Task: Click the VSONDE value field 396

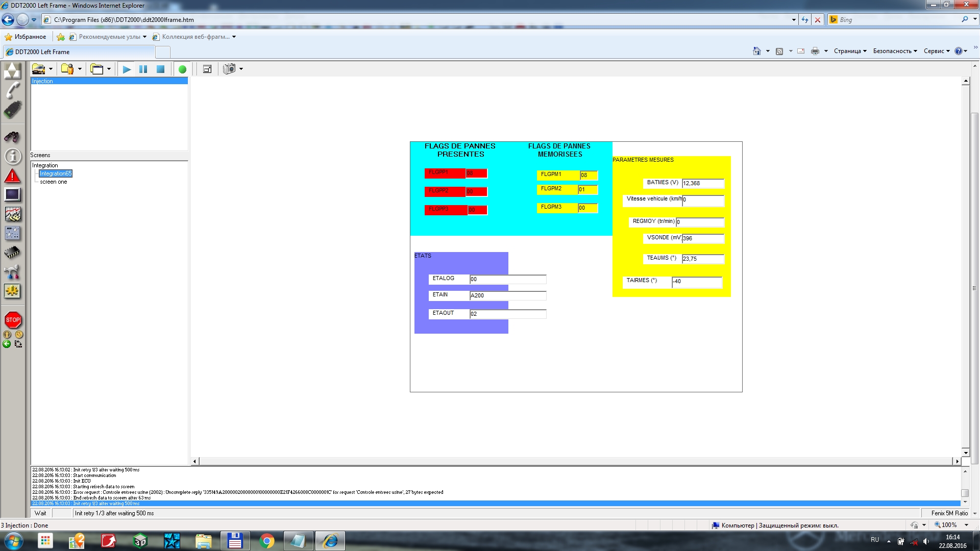Action: [x=703, y=238]
